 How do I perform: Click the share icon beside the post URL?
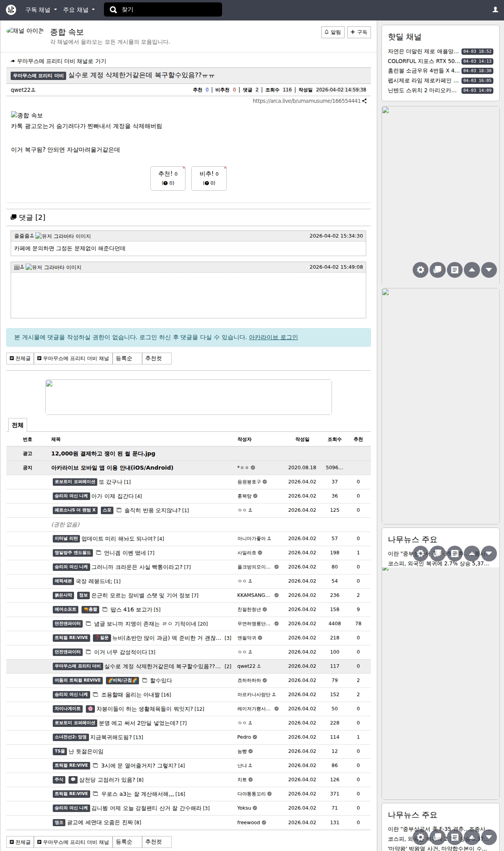pyautogui.click(x=364, y=101)
